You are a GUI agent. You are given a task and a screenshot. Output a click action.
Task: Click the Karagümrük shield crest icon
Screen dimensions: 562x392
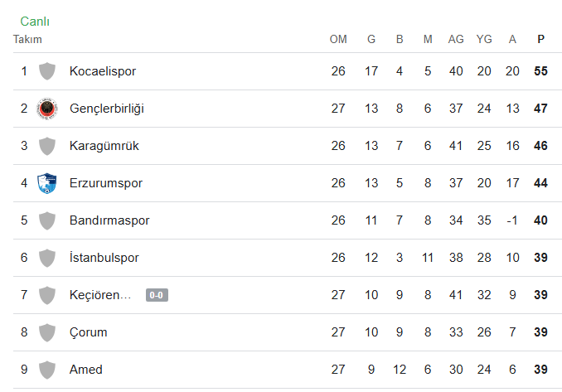(47, 146)
